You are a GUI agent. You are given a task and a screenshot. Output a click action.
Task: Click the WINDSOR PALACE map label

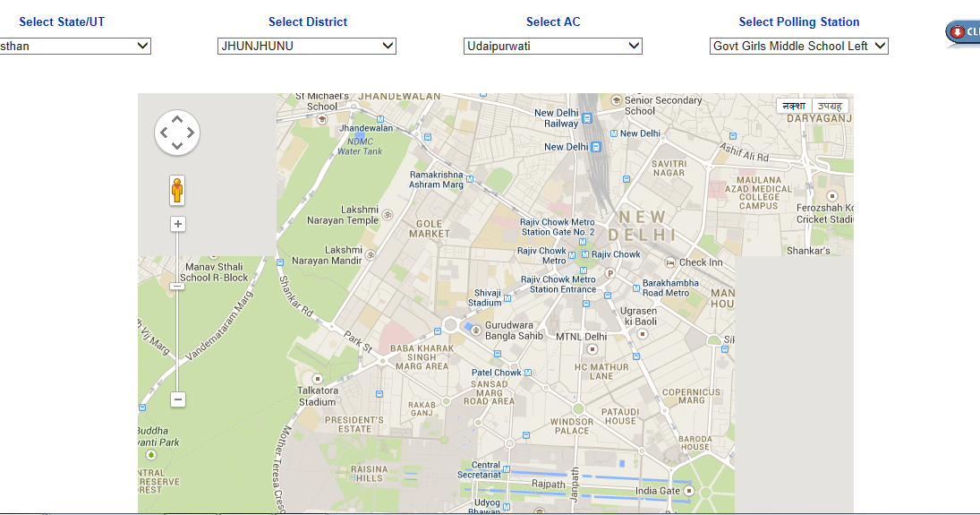[572, 426]
